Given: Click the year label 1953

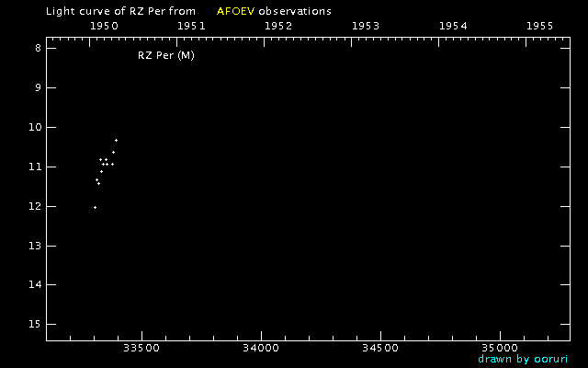Looking at the screenshot, I should (366, 26).
